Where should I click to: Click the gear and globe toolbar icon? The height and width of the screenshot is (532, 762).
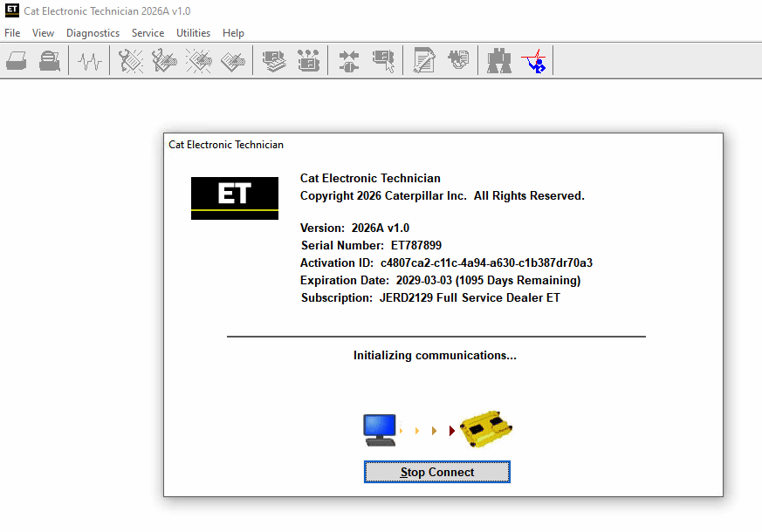click(458, 61)
